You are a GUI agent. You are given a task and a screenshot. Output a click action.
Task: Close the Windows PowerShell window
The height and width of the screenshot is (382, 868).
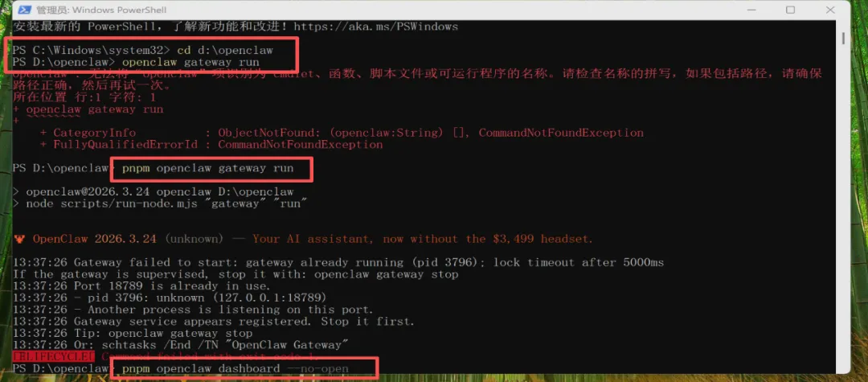coord(830,10)
